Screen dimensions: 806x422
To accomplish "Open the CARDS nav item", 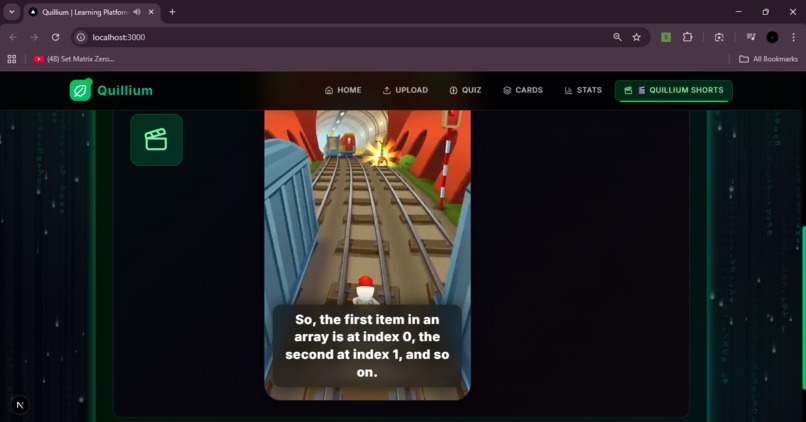I will 523,90.
